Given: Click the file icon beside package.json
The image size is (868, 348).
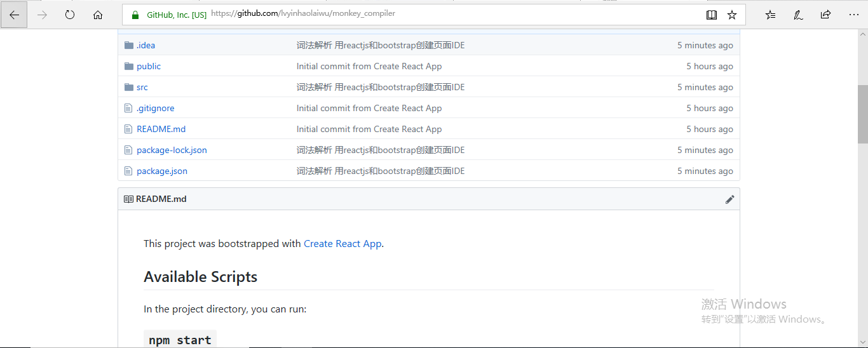Looking at the screenshot, I should tap(128, 171).
